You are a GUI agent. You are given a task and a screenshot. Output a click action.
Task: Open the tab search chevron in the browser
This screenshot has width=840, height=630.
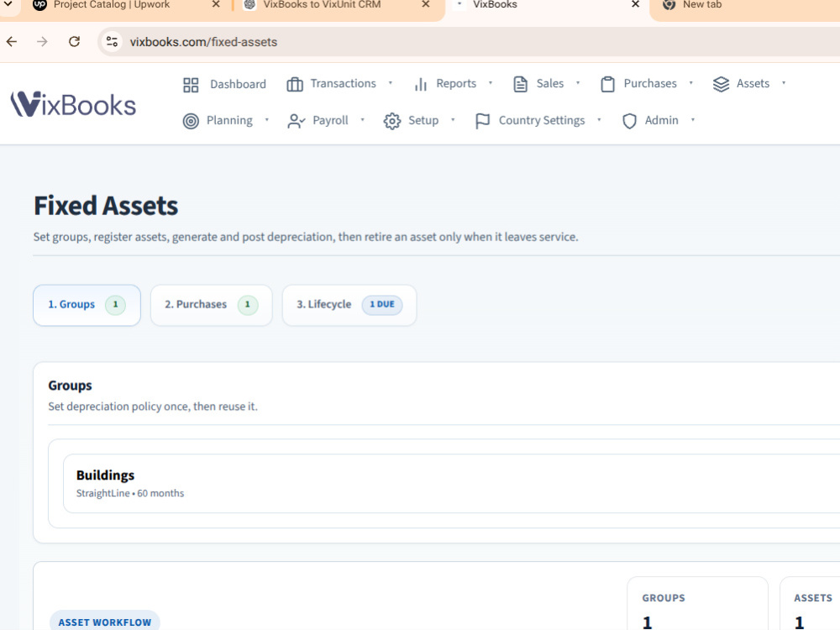click(8, 4)
